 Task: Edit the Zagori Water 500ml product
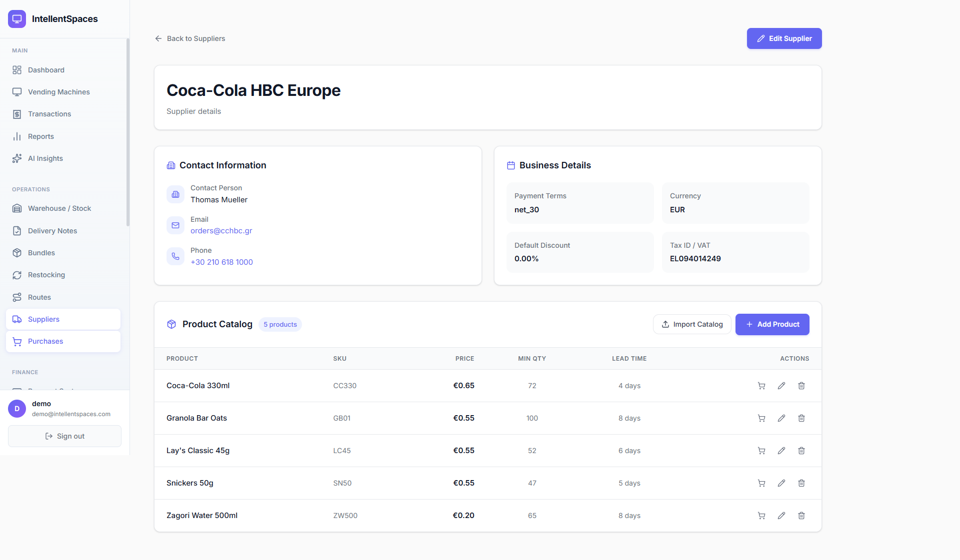coord(781,516)
